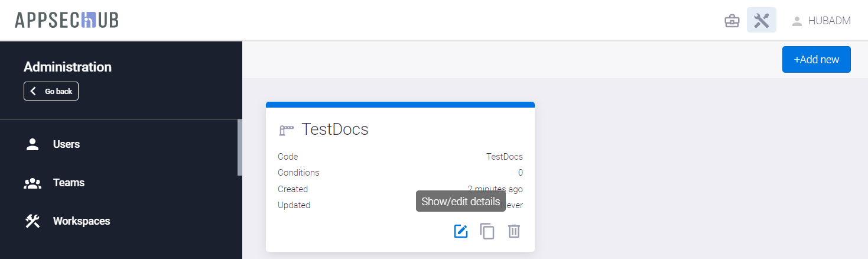Click the sidebar scrollbar handle
Screen dimensions: 868x259
click(x=240, y=148)
